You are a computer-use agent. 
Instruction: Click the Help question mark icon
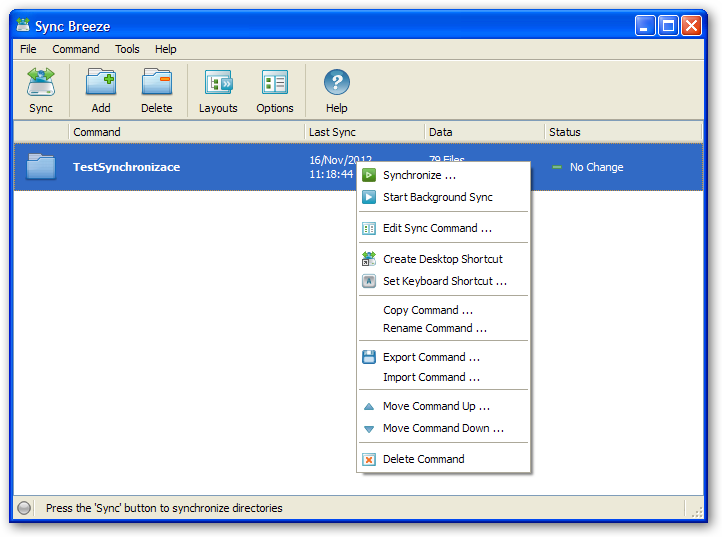click(337, 82)
